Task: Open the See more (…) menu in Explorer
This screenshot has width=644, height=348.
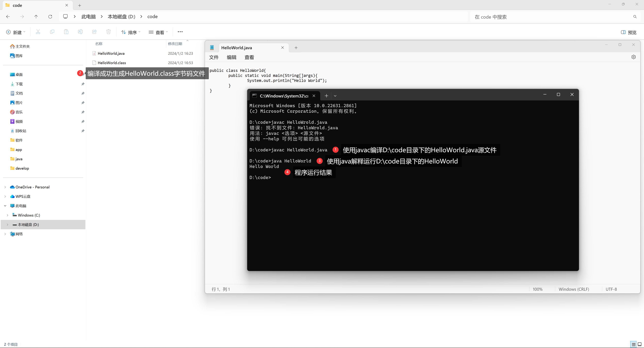Action: click(180, 32)
